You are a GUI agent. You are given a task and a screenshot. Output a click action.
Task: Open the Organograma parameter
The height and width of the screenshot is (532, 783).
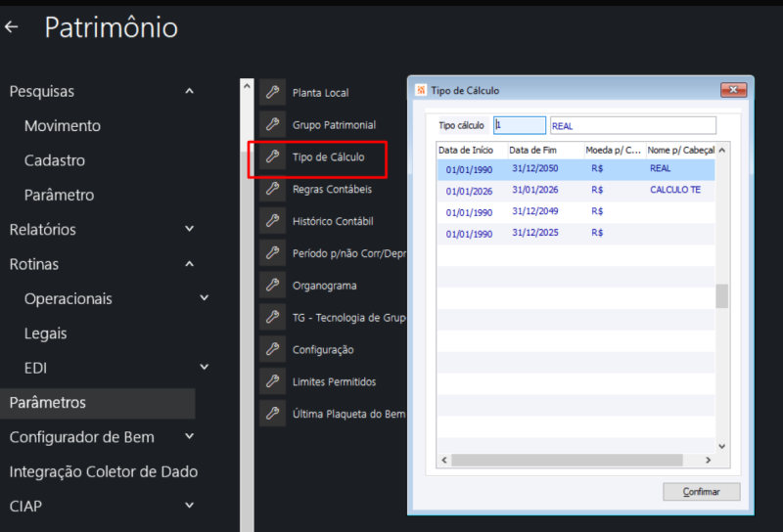pyautogui.click(x=324, y=286)
